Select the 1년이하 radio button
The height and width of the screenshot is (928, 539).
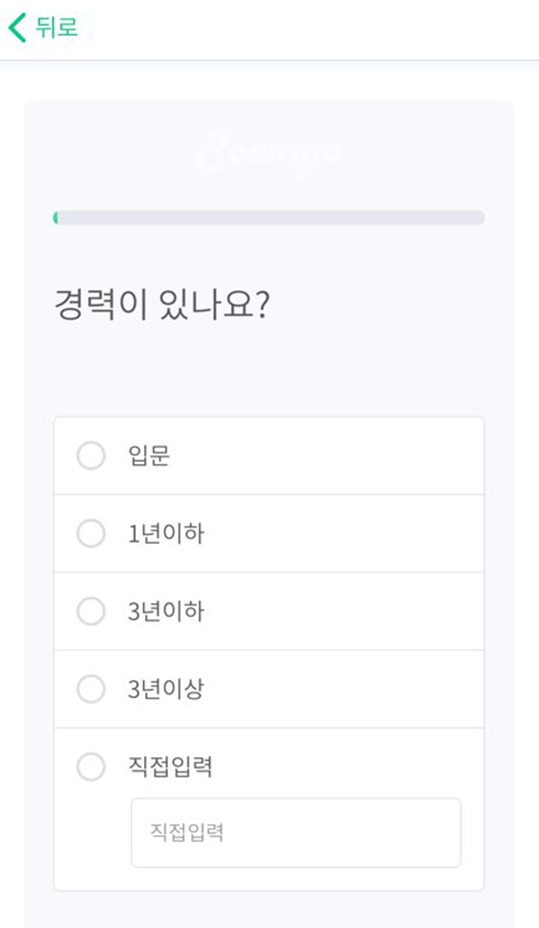coord(91,533)
